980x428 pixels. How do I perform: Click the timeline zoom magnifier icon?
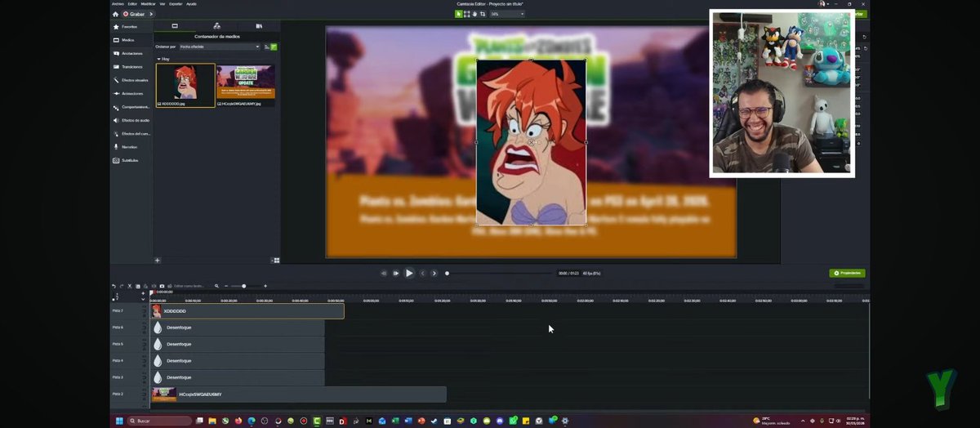[x=216, y=286]
